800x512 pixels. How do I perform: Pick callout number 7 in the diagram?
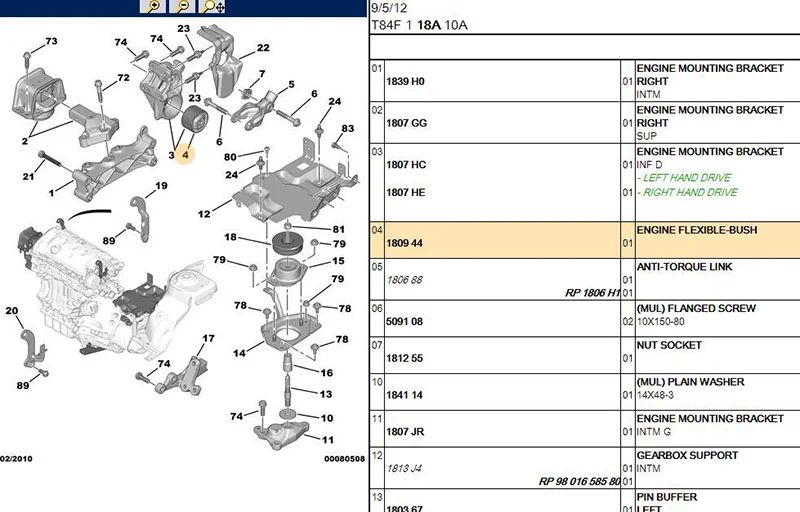pyautogui.click(x=262, y=74)
